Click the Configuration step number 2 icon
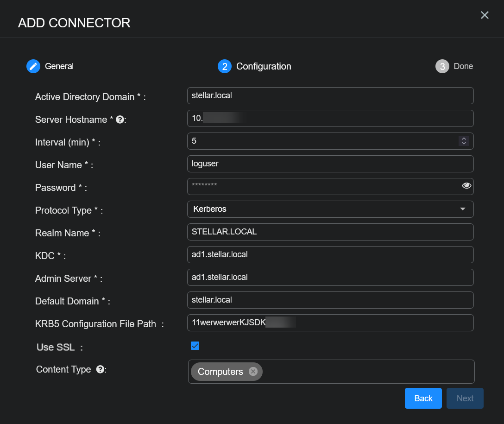 pos(225,66)
